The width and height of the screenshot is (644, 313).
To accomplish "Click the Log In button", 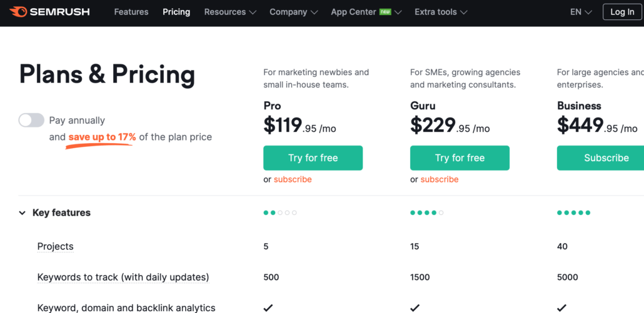I will (622, 12).
